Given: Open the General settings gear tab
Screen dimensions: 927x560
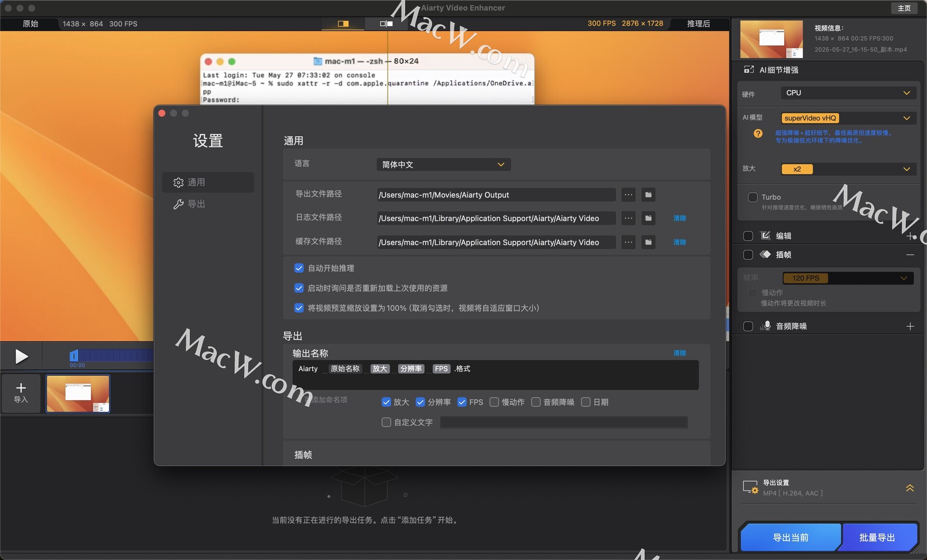Looking at the screenshot, I should pos(208,182).
